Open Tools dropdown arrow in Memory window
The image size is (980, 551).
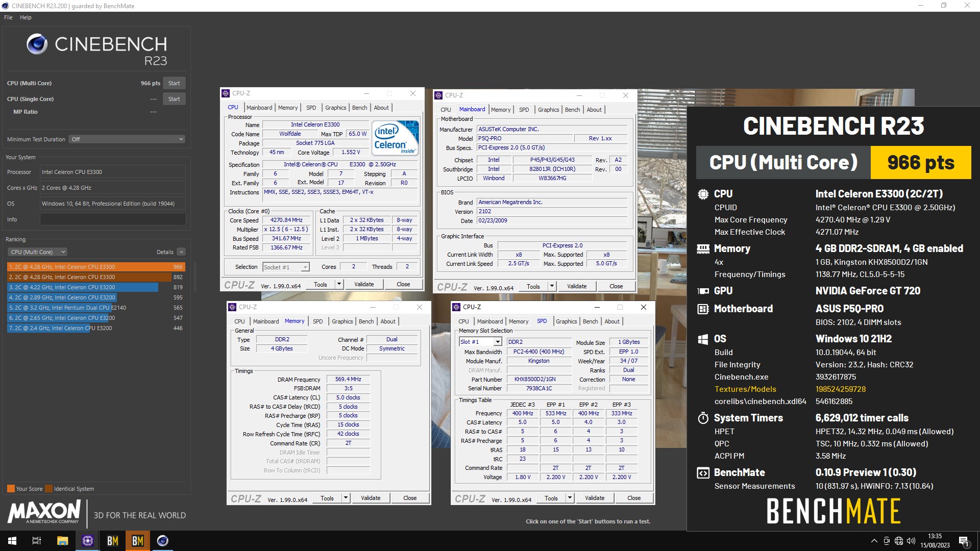click(x=346, y=498)
